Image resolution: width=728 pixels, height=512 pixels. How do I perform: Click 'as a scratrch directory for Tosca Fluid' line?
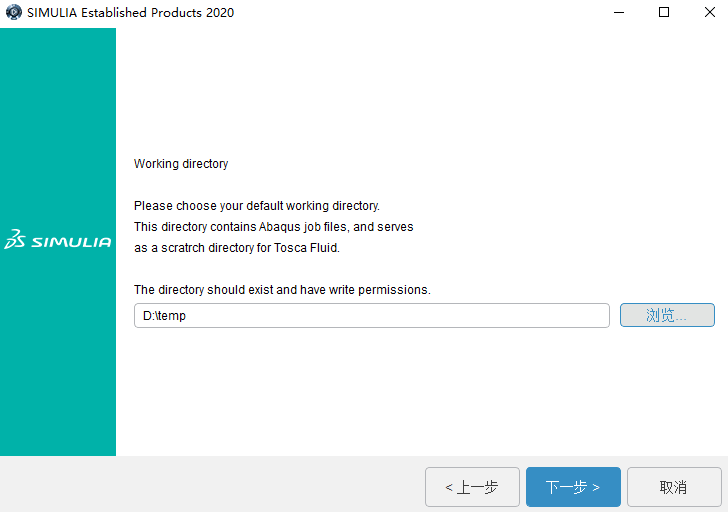click(x=237, y=248)
